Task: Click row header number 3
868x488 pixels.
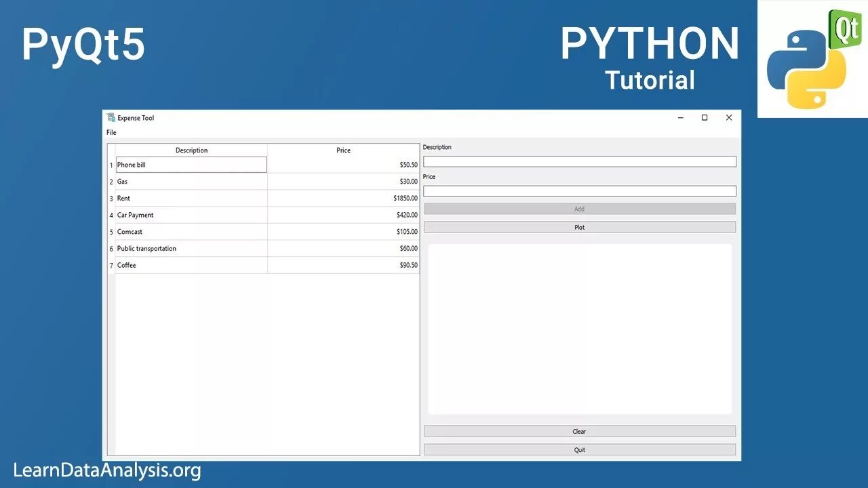Action: [111, 199]
